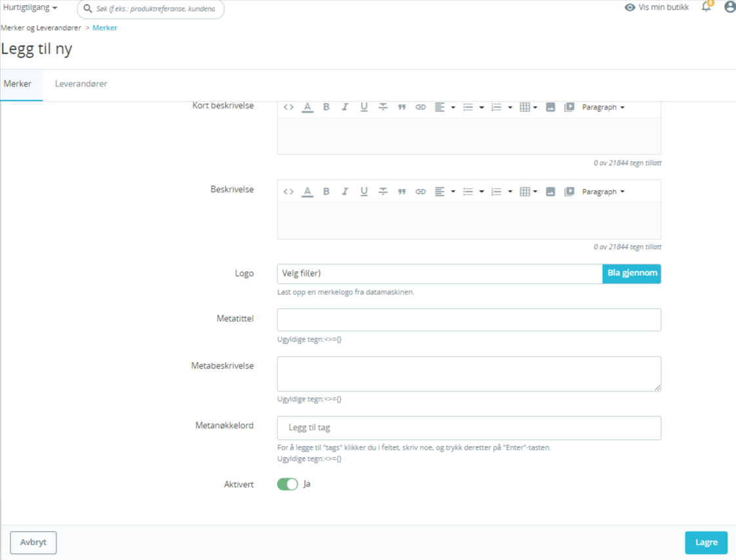Image resolution: width=736 pixels, height=560 pixels.
Task: Click the Velg fil(er) logo field
Action: 440,273
